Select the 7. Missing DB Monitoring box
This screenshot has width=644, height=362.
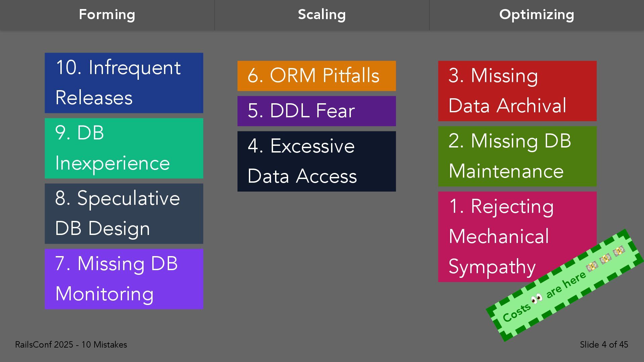124,279
